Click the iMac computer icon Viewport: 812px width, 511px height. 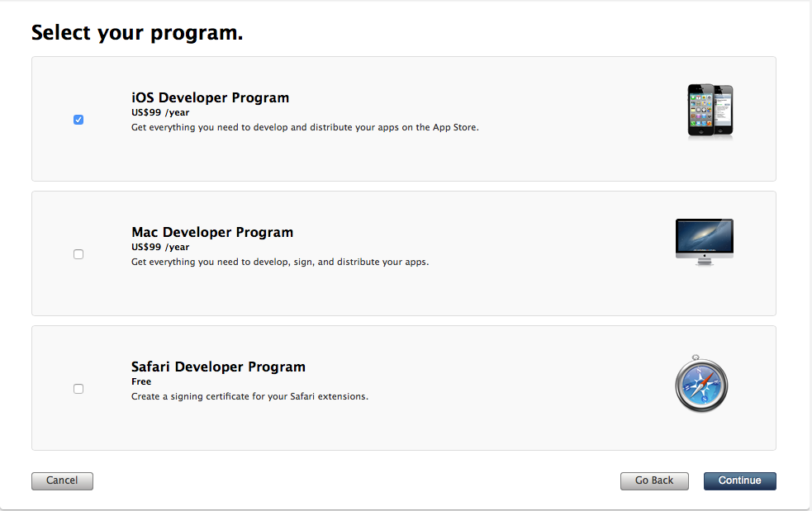pos(705,243)
